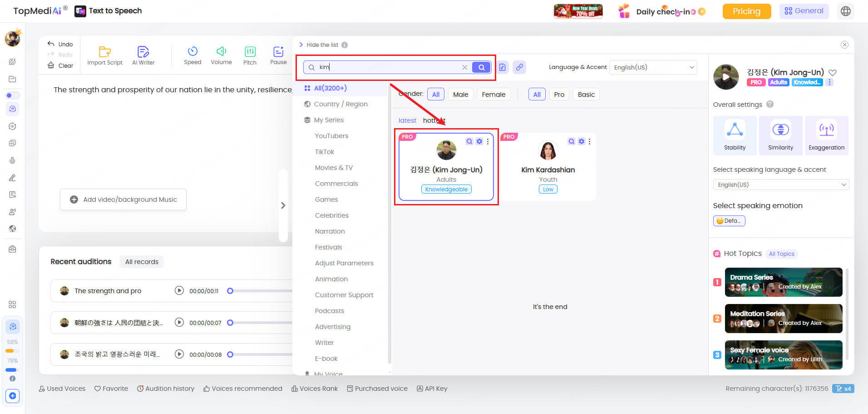
Task: Select the tier filter All
Action: coord(537,95)
